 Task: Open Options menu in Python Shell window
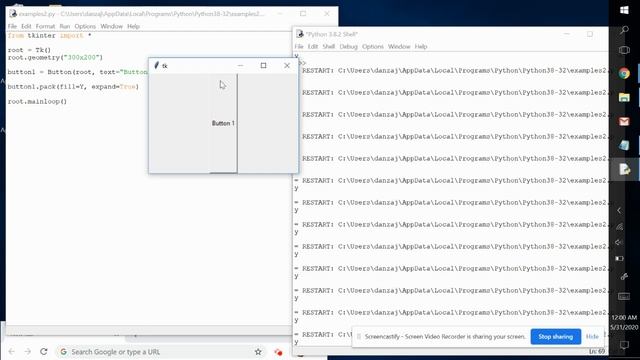(373, 47)
